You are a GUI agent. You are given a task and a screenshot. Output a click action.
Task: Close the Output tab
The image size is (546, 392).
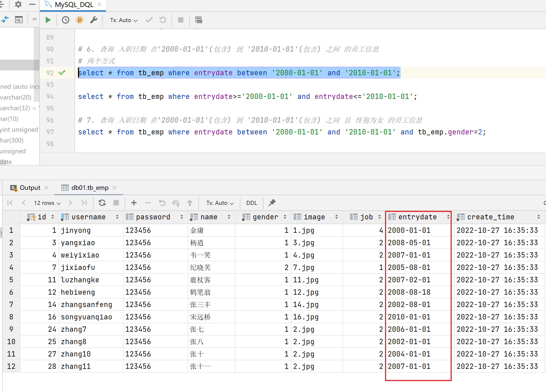click(x=46, y=188)
